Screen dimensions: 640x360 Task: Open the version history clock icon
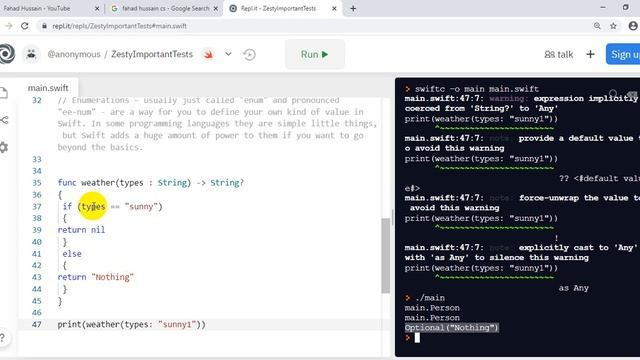(249, 54)
